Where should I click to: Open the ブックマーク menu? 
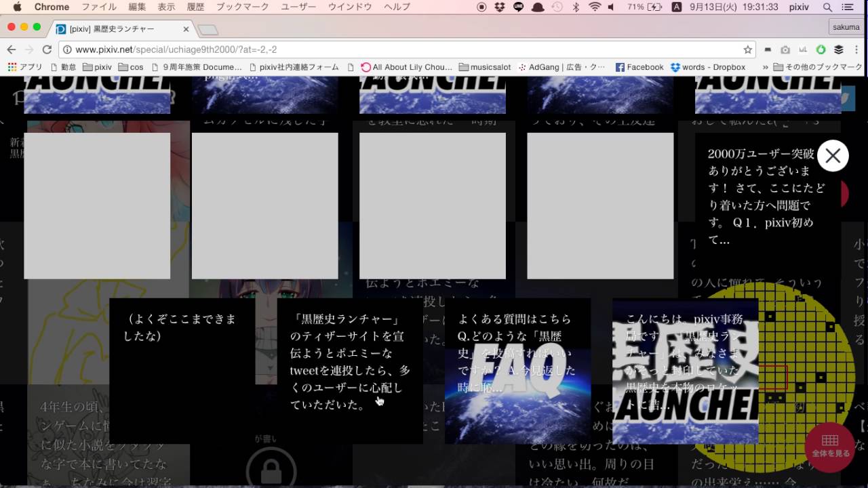pyautogui.click(x=242, y=7)
